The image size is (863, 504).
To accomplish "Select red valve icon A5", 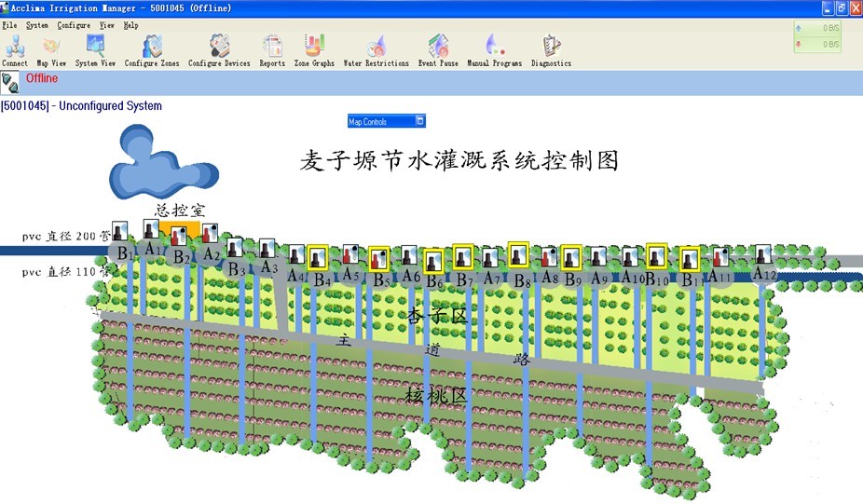I will [x=351, y=254].
